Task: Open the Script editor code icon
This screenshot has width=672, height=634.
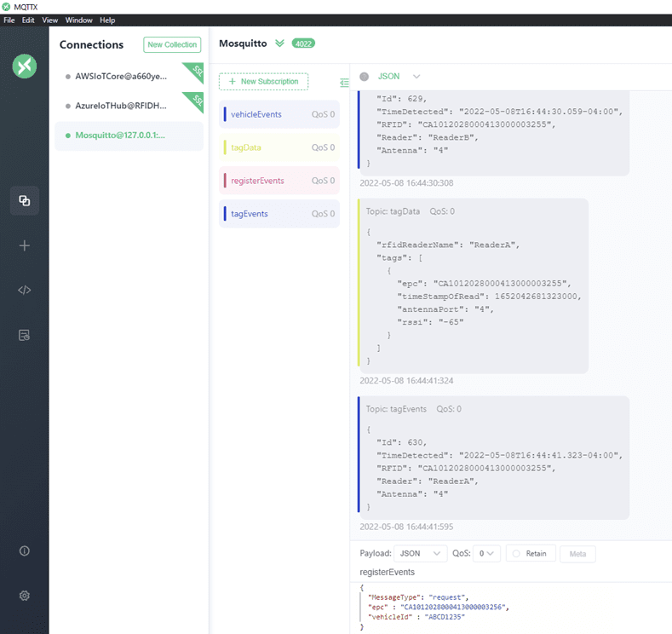Action: (x=25, y=291)
